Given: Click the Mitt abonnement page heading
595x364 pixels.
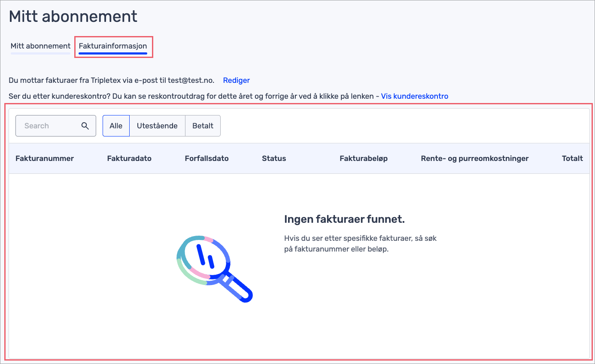Looking at the screenshot, I should click(x=73, y=17).
